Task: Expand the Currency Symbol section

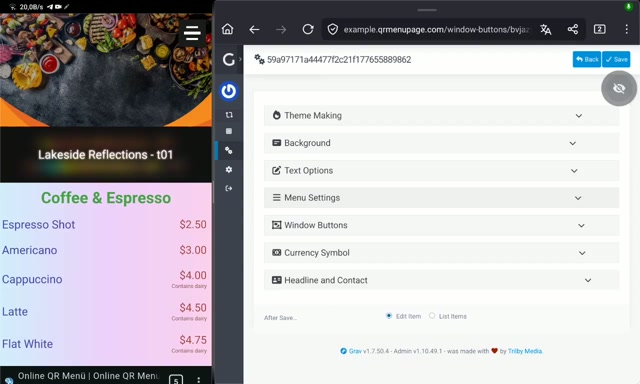Action: pos(441,253)
